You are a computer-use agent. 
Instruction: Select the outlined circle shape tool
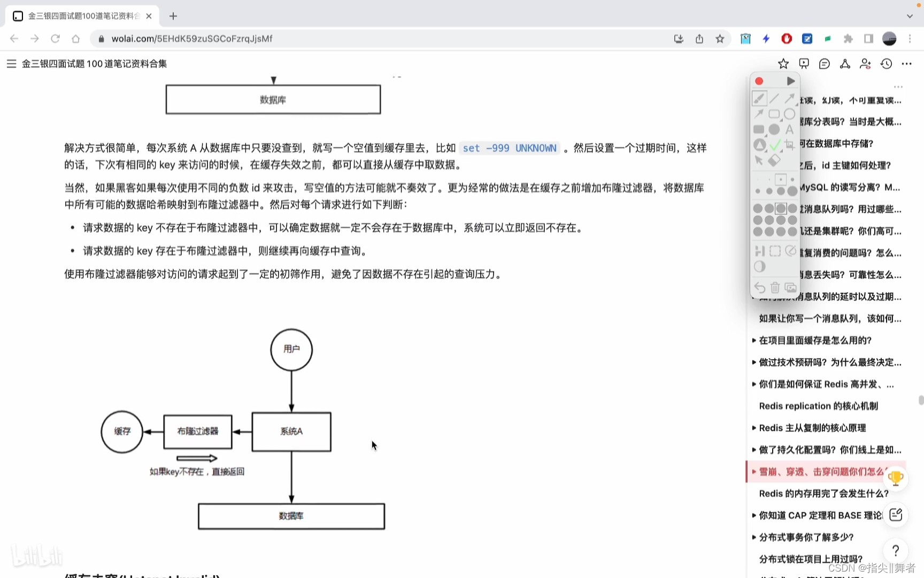[790, 114]
